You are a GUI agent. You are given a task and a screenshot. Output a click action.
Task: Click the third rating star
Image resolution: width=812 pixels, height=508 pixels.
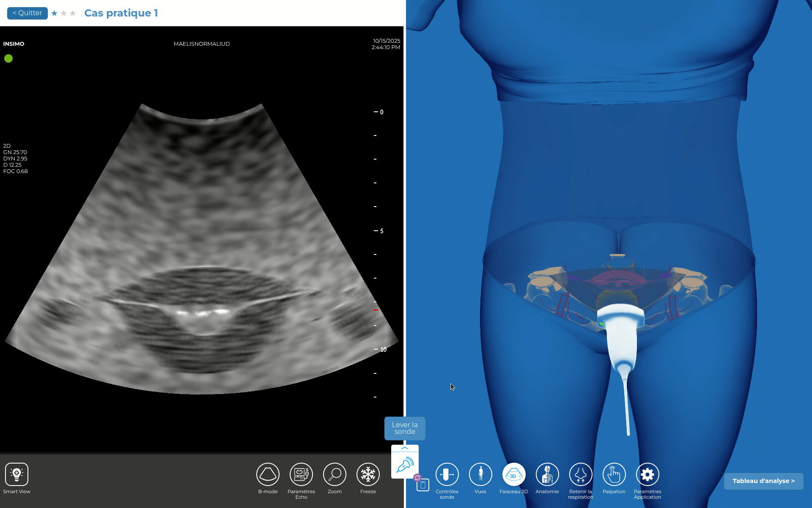(73, 14)
